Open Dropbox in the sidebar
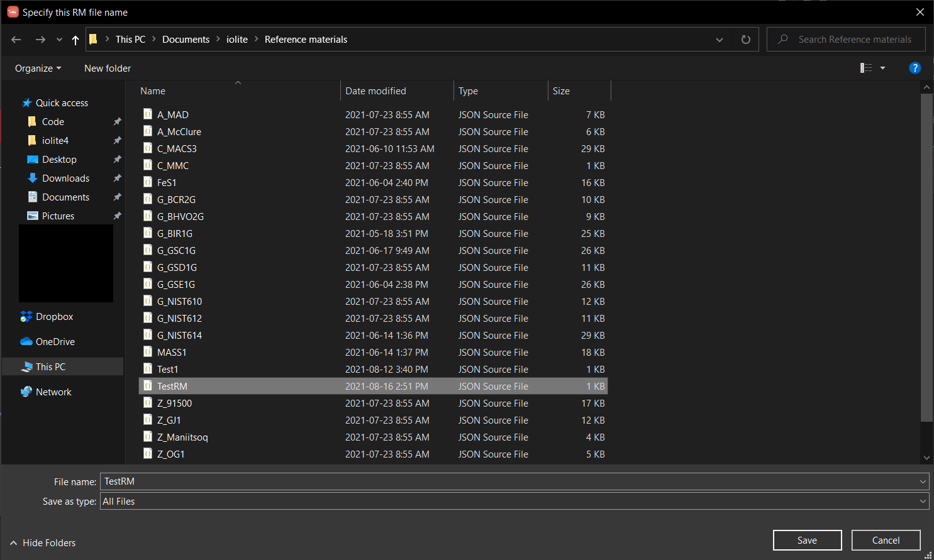The height and width of the screenshot is (560, 934). pyautogui.click(x=54, y=316)
